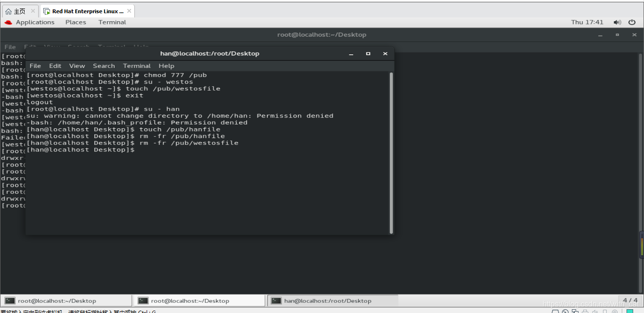Maximize the han@localhost terminal window
The width and height of the screenshot is (644, 313).
(x=368, y=54)
